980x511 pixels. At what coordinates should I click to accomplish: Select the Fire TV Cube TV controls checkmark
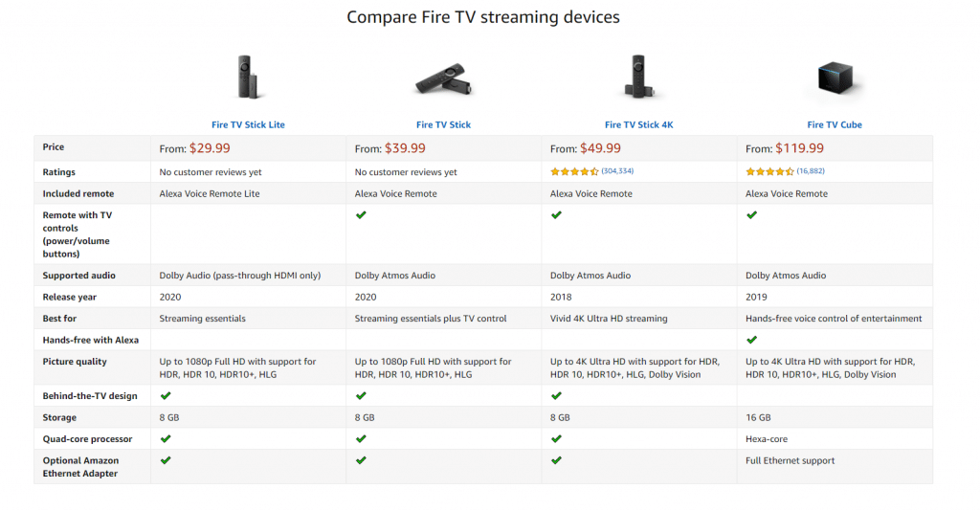pyautogui.click(x=752, y=215)
